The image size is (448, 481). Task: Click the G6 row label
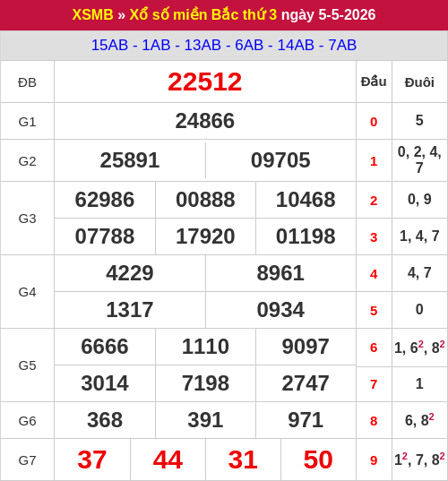[27, 421]
